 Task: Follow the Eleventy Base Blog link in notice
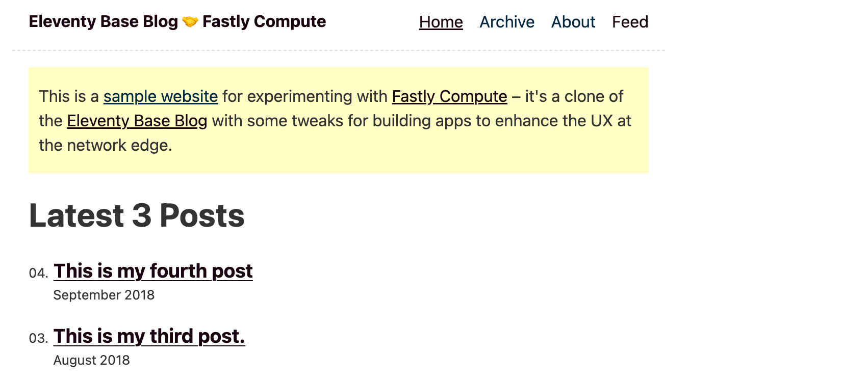coord(137,121)
